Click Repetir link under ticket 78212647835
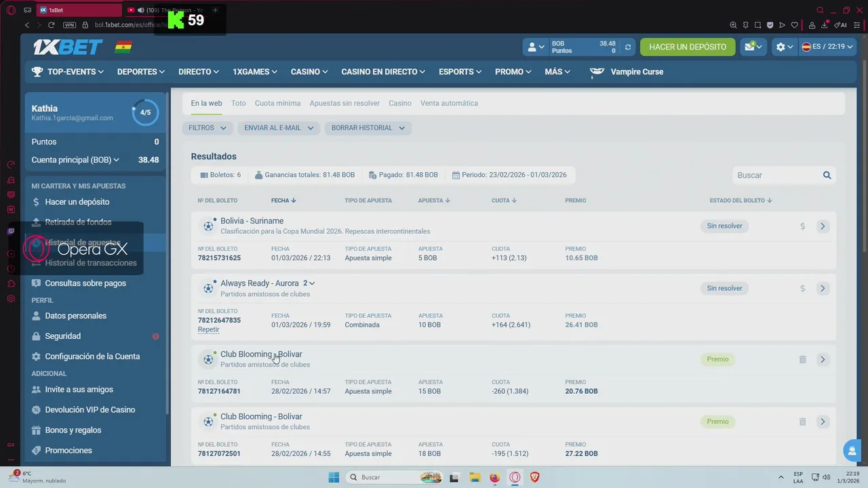This screenshot has height=488, width=868. [x=208, y=329]
